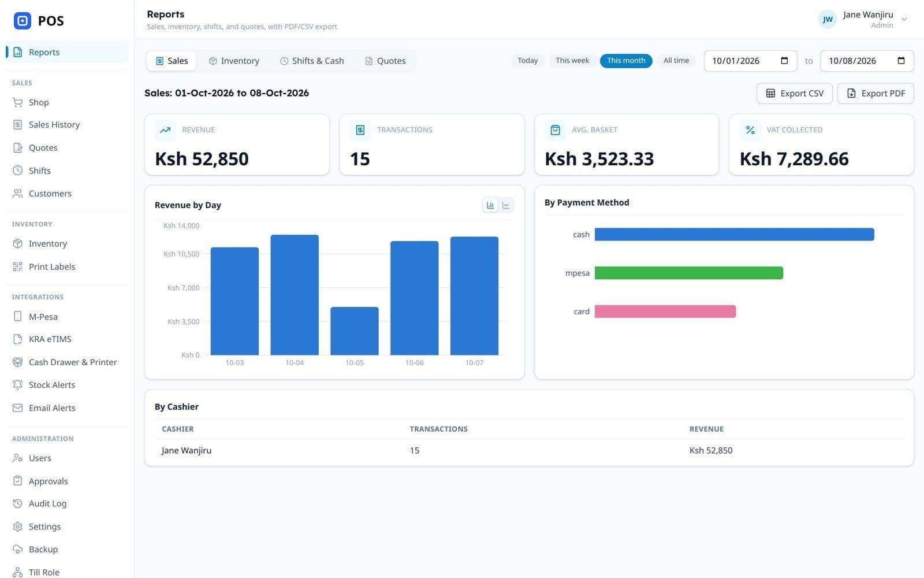Image resolution: width=924 pixels, height=578 pixels.
Task: Open start date calendar picker icon
Action: click(x=784, y=61)
